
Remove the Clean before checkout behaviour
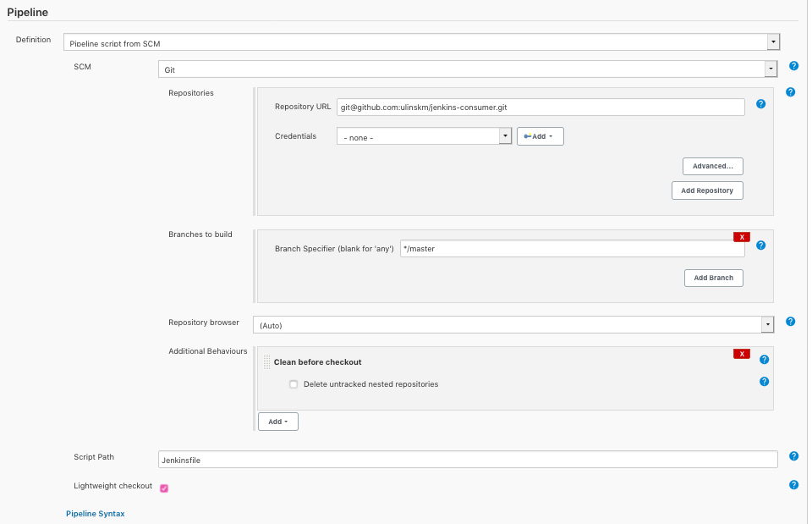pyautogui.click(x=741, y=353)
